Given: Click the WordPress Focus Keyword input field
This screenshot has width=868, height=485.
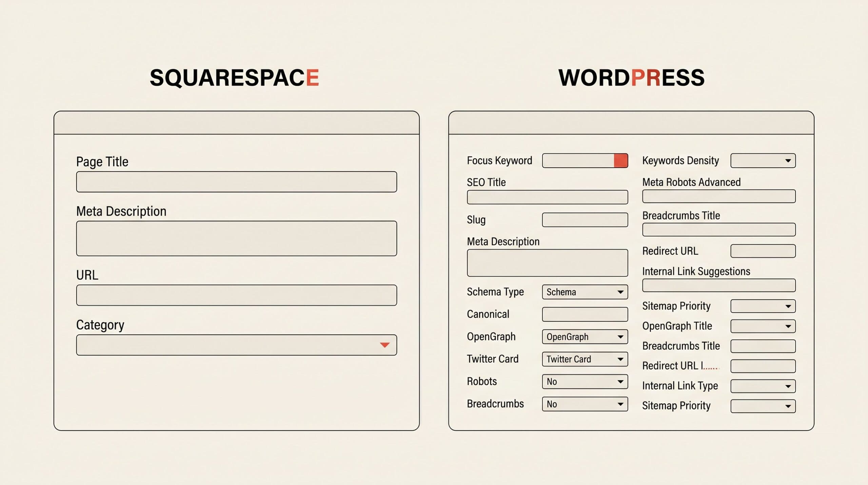Looking at the screenshot, I should [x=585, y=161].
